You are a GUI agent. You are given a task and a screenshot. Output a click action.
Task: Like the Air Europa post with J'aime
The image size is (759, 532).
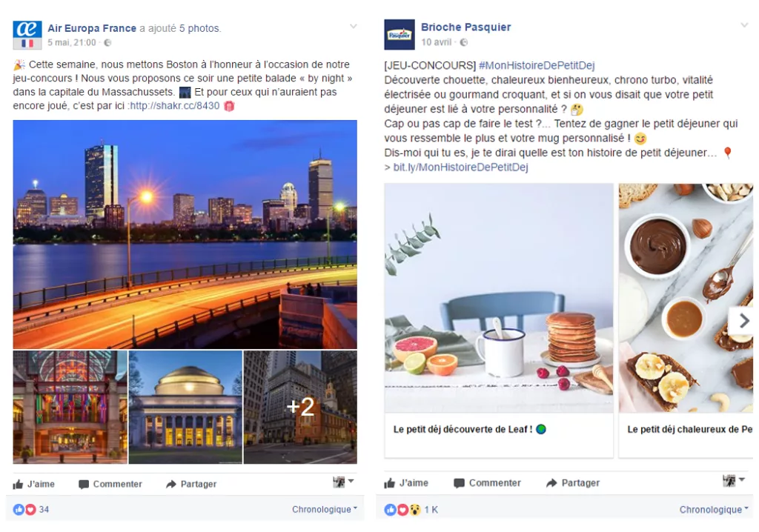pos(34,484)
